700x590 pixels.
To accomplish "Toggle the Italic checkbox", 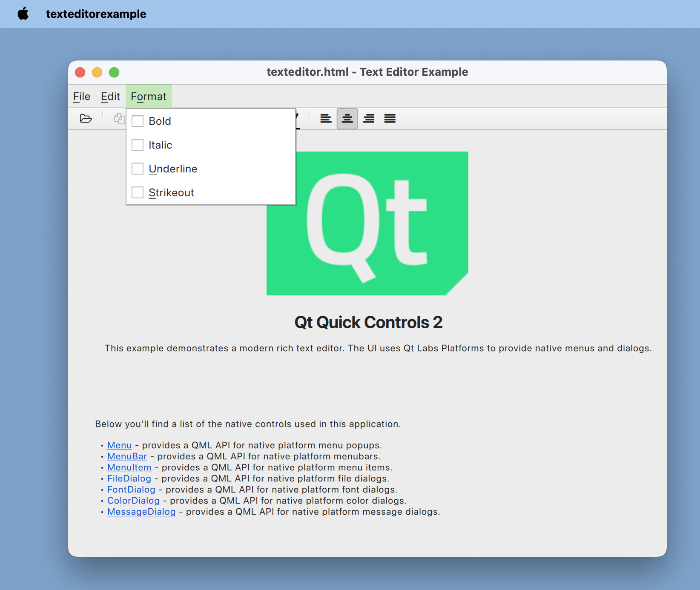I will (138, 145).
